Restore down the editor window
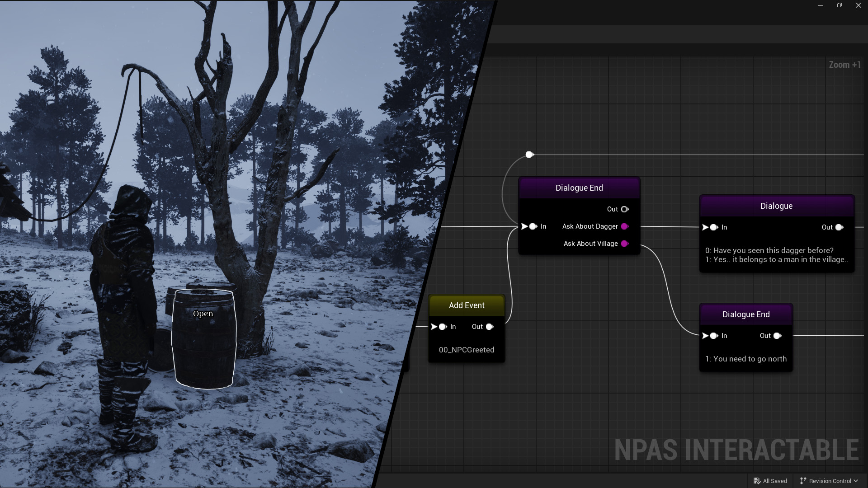 point(840,5)
